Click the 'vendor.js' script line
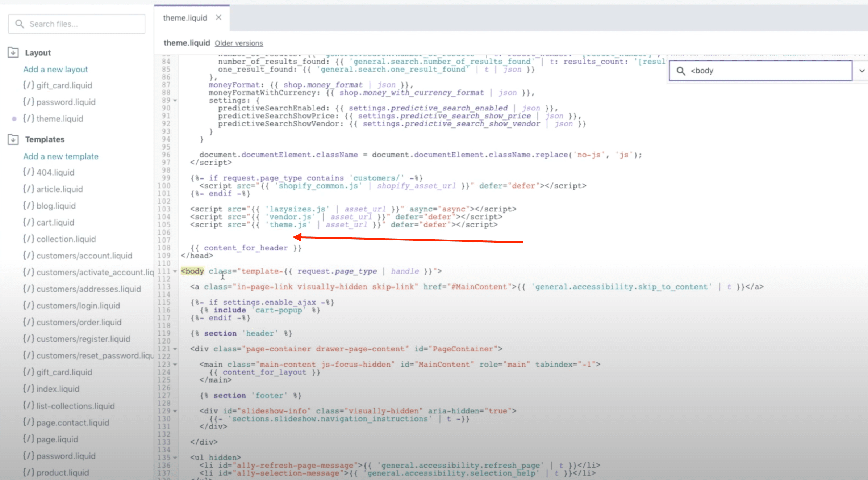 pos(346,217)
